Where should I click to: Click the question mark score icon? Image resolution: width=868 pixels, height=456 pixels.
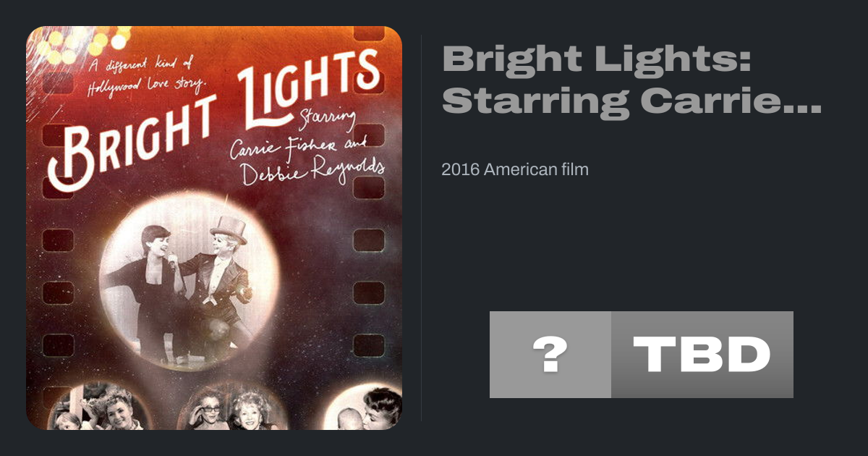click(x=550, y=355)
